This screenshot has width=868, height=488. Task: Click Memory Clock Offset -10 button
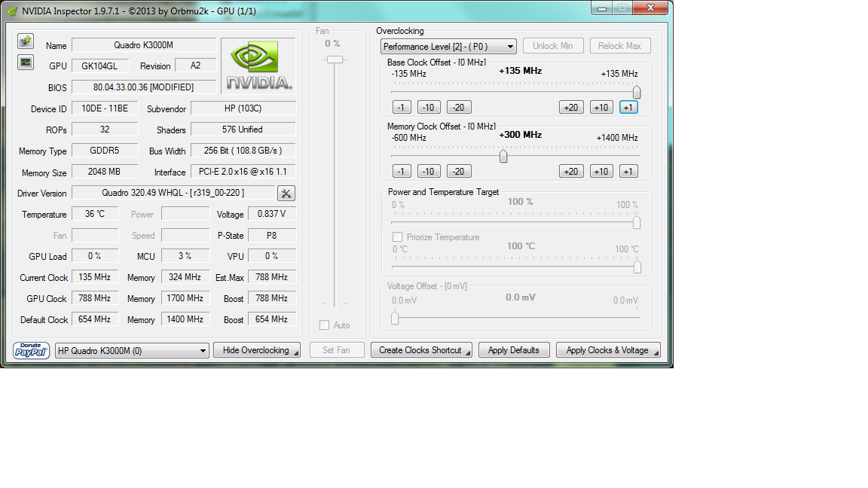coord(429,172)
